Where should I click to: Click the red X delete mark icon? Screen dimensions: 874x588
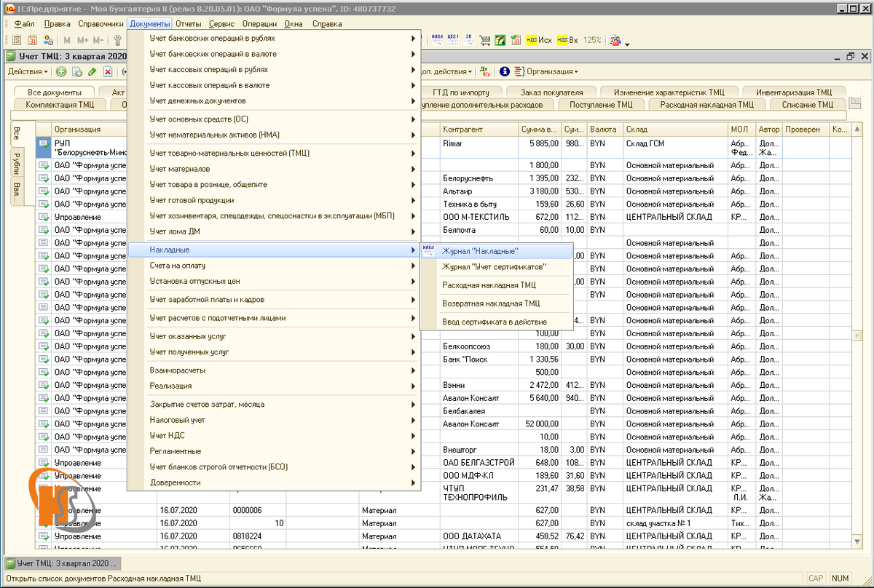[108, 71]
